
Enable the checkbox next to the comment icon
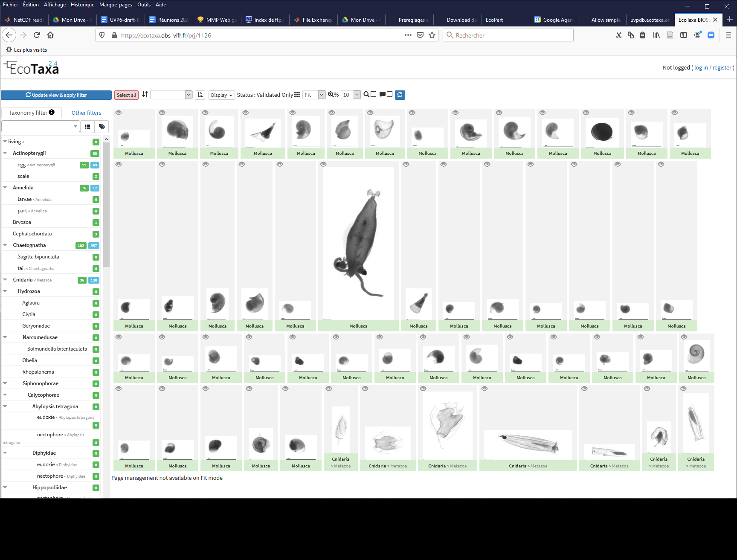(x=389, y=95)
